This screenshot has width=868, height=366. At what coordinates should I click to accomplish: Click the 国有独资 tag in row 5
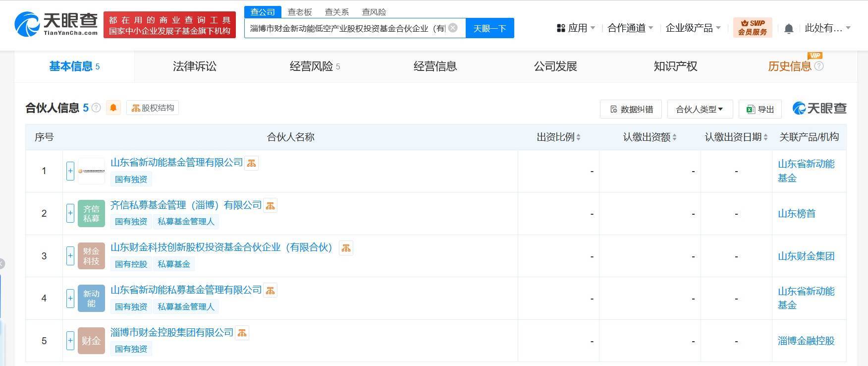coord(131,349)
